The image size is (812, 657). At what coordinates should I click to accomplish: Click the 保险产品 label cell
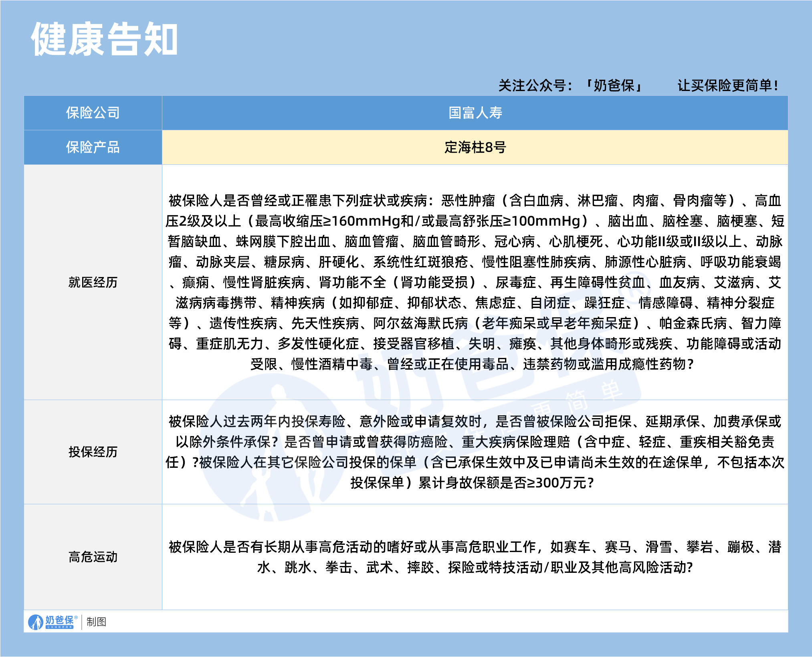coord(93,148)
